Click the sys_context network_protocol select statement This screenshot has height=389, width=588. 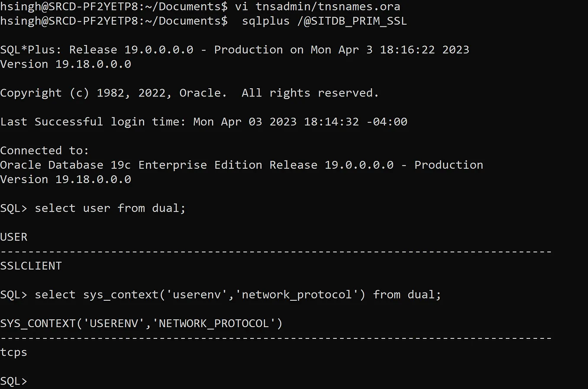click(x=238, y=295)
